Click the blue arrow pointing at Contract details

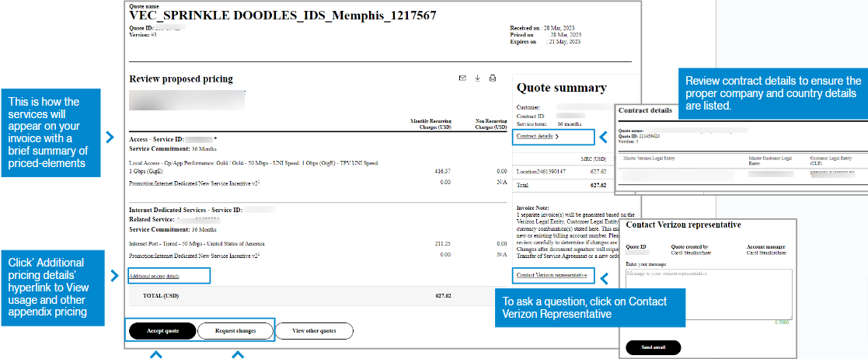click(x=602, y=137)
